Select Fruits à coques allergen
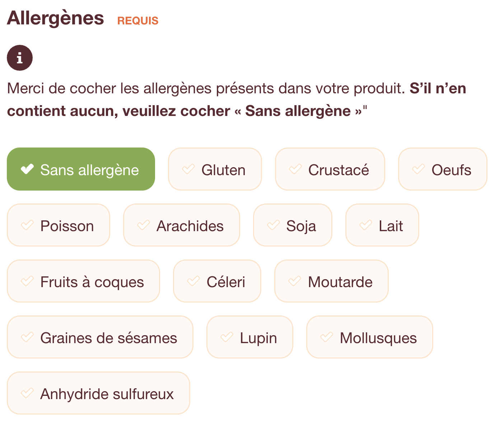This screenshot has height=435, width=504. click(83, 281)
